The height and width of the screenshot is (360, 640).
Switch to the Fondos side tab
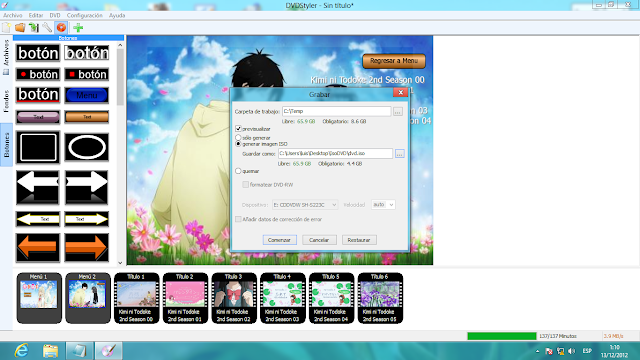(x=6, y=101)
